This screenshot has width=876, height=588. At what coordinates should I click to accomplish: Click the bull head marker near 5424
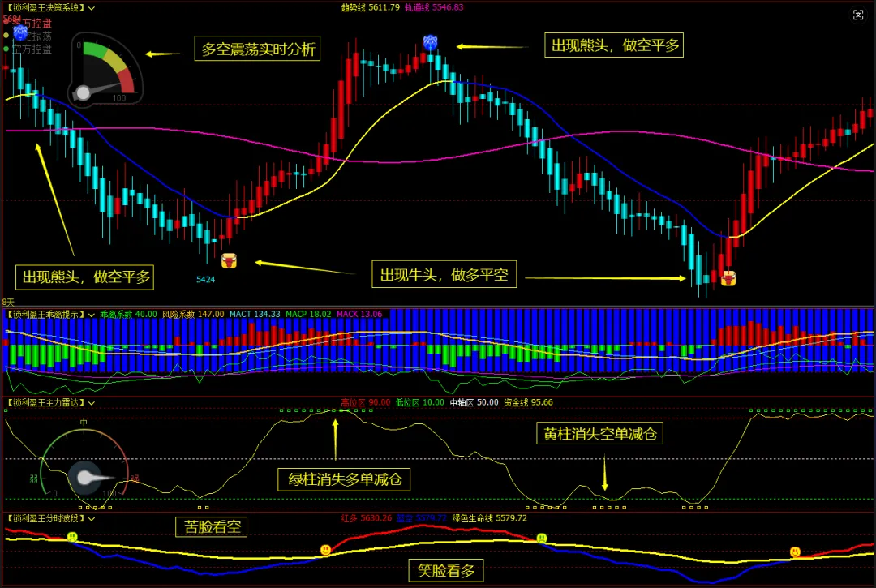click(x=229, y=261)
